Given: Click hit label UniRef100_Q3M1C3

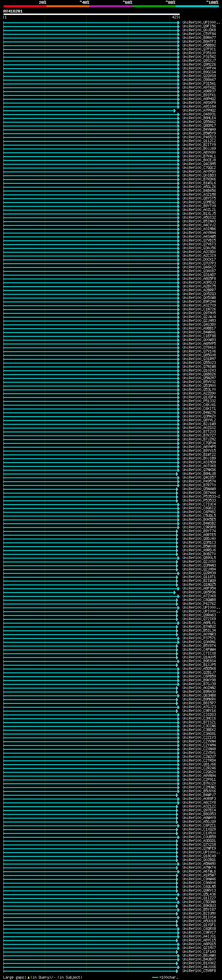Looking at the screenshot, I should 199,543.
